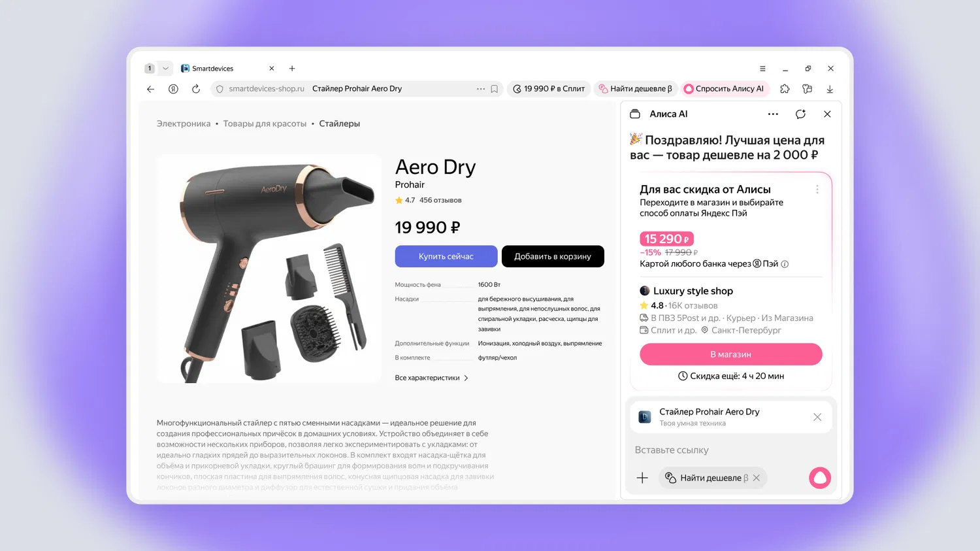Dismiss the 'Стайлер Prohair Aero Dry' card

(817, 417)
